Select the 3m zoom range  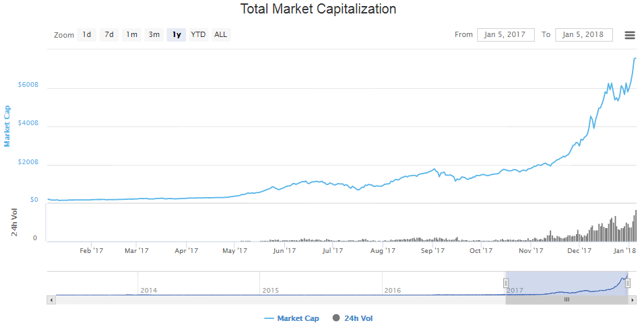coord(154,35)
